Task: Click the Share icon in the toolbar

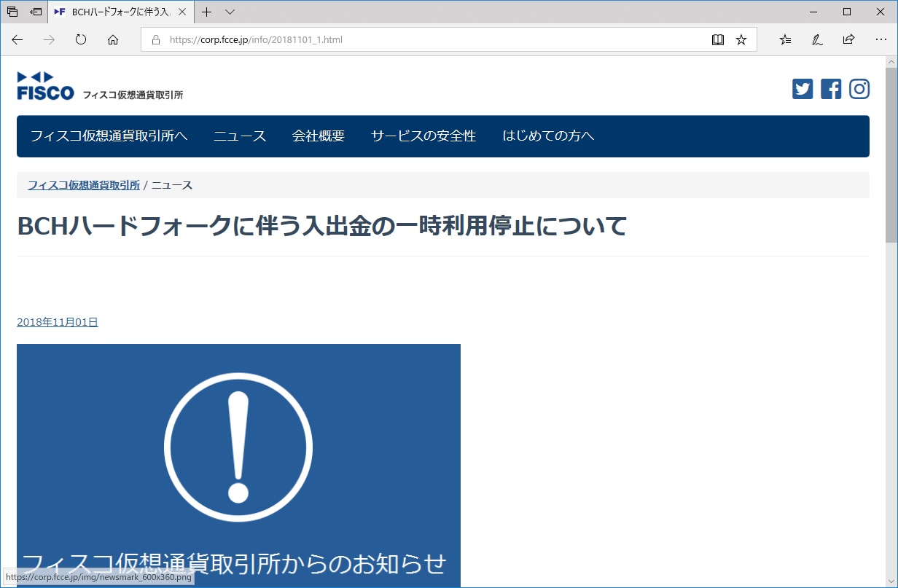Action: tap(848, 39)
